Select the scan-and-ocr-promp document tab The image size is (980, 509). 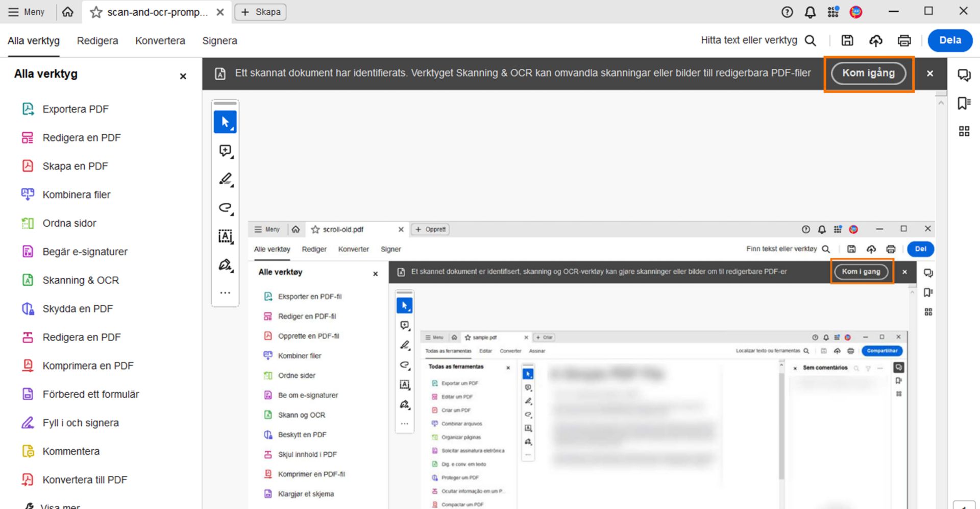point(157,12)
